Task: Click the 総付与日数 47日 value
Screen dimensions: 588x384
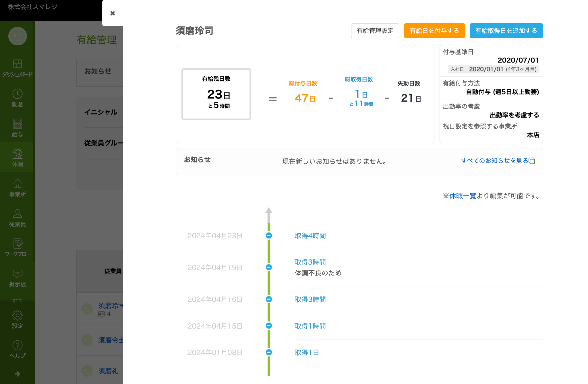Action: click(305, 98)
